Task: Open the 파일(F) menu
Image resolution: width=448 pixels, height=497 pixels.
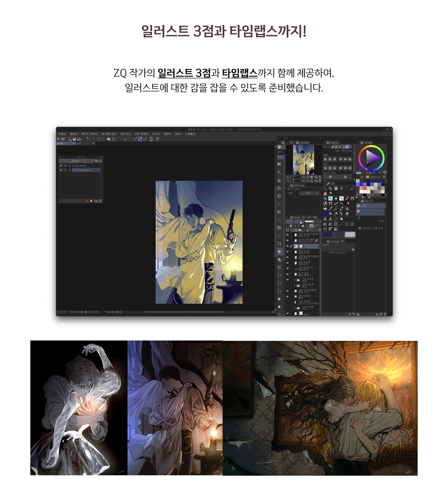Action: 62,134
